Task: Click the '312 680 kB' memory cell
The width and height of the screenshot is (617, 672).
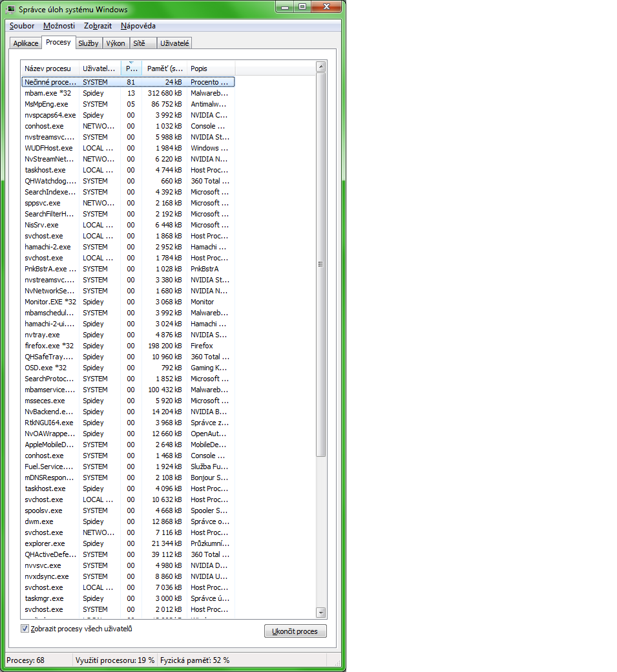Action: click(165, 93)
